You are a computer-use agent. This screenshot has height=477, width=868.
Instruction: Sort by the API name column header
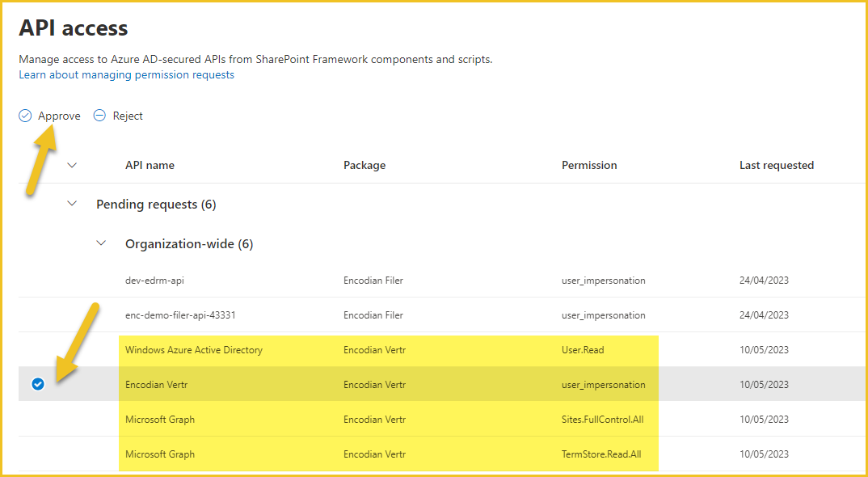[150, 165]
